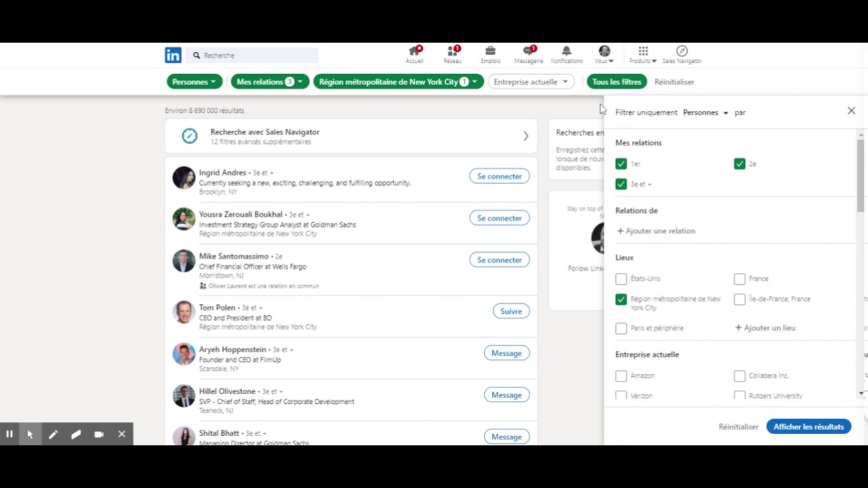Click the pause icon in recorder toolbar
This screenshot has width=868, height=488.
point(9,434)
